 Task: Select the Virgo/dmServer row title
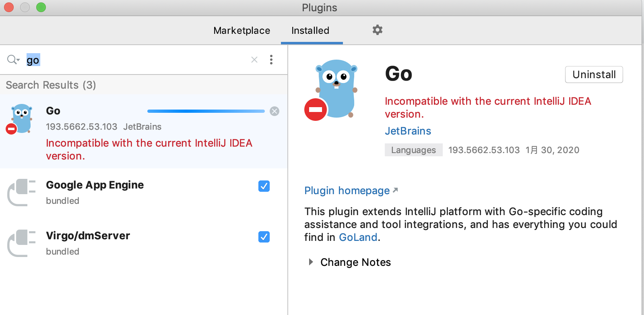88,236
